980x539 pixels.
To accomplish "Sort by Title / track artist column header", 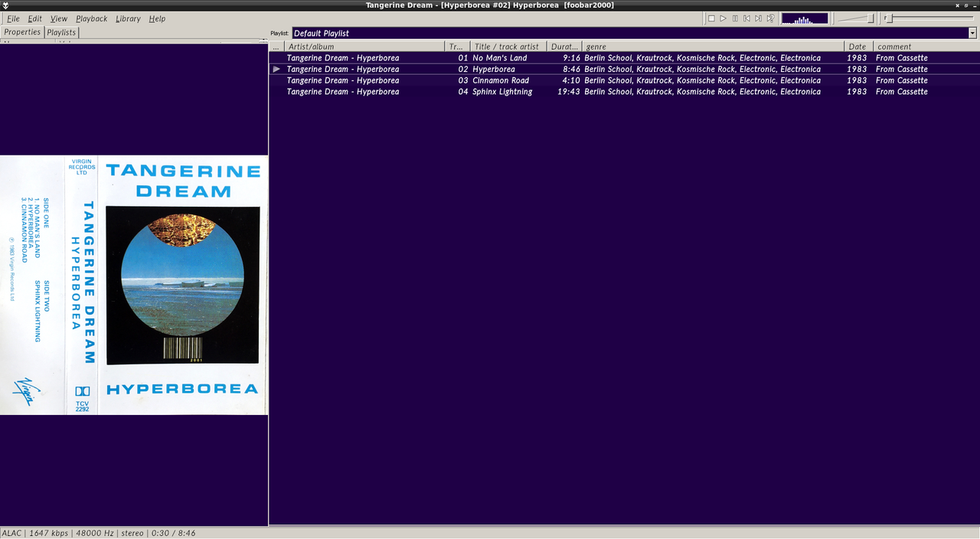I will click(x=507, y=47).
